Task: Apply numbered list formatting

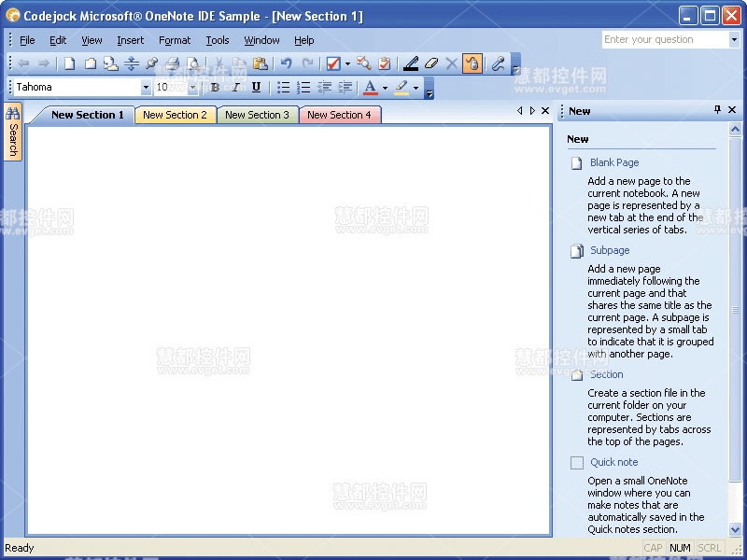Action: pos(303,87)
